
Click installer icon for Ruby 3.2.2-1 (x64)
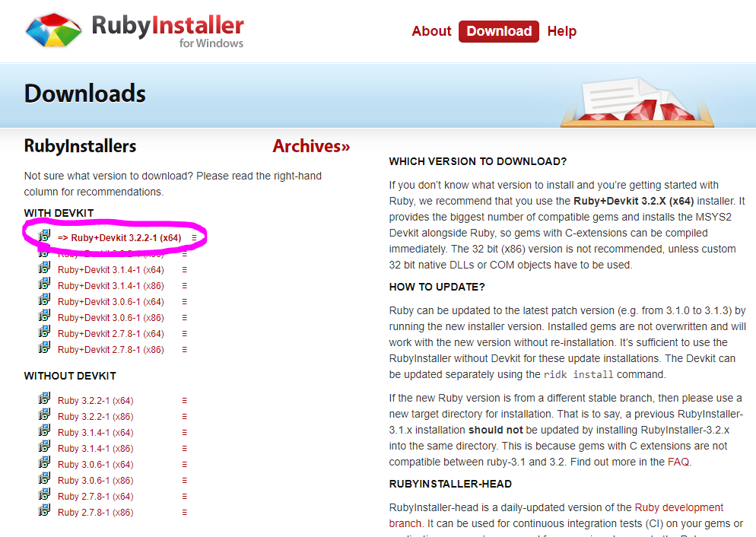coord(44,398)
